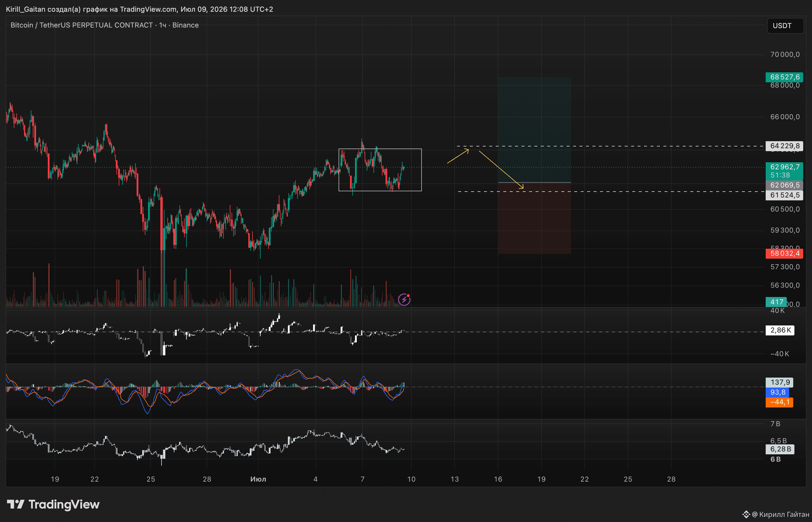Click the 59 300,0 price axis label
This screenshot has height=522, width=812.
[784, 230]
